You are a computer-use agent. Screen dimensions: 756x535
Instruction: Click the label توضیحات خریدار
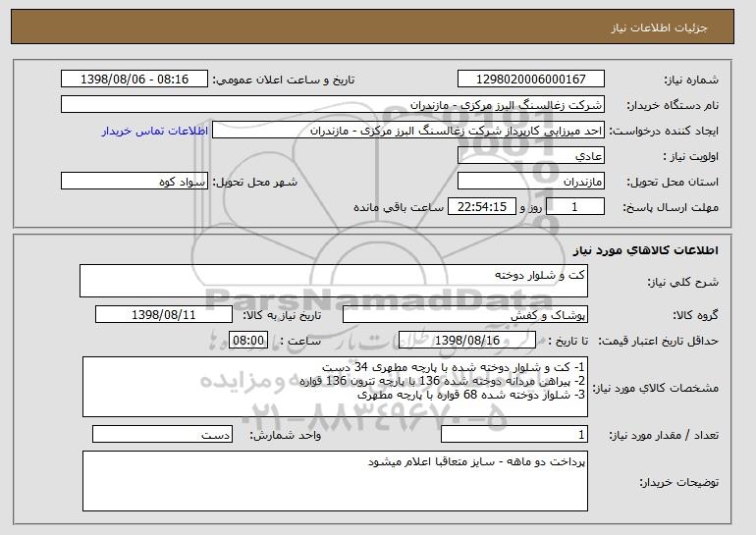pos(678,482)
